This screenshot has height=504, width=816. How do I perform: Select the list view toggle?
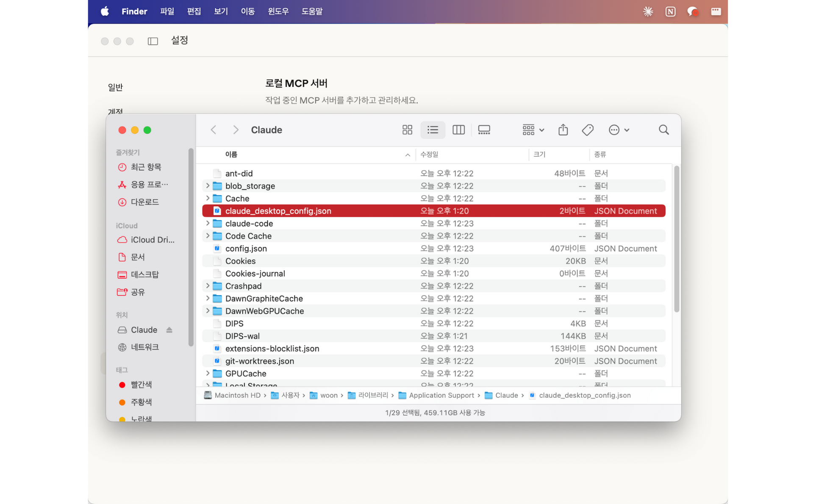click(433, 130)
